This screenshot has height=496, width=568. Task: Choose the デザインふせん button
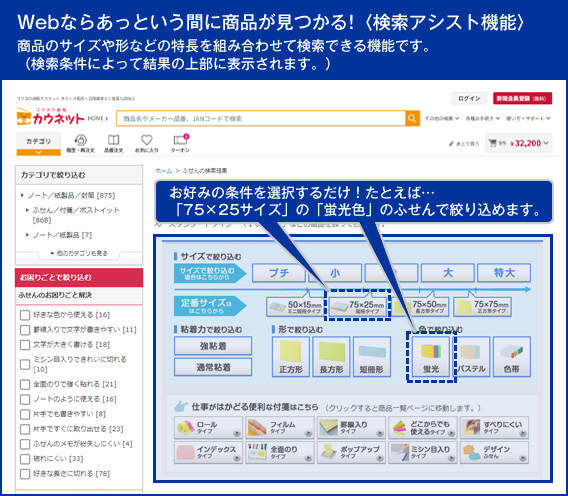(494, 453)
